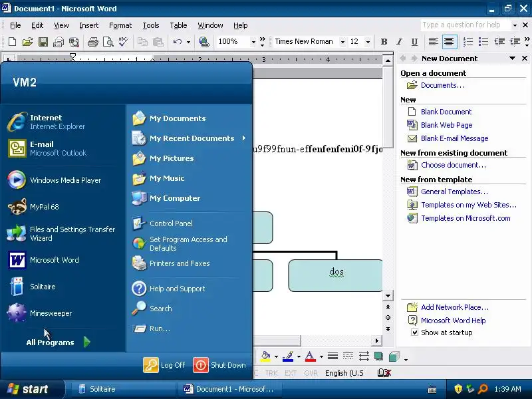Click in Type a question for help box
This screenshot has height=399, width=532.
(465, 25)
